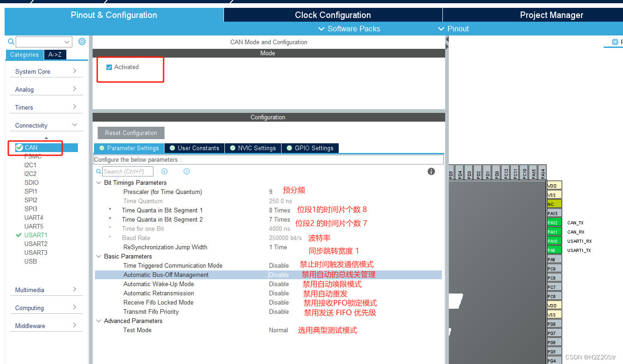This screenshot has height=364, width=623.
Task: Open the GPIO Settings tab
Action: pyautogui.click(x=310, y=148)
